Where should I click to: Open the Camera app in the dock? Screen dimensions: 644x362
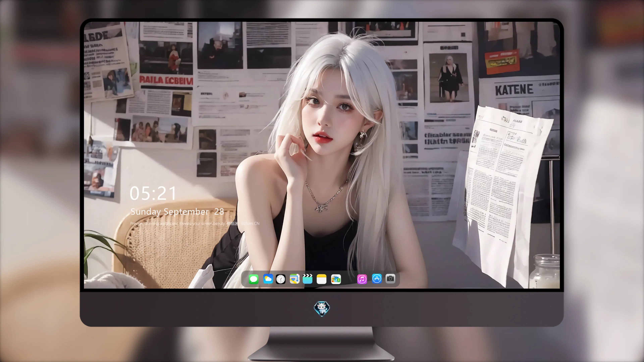tap(390, 279)
